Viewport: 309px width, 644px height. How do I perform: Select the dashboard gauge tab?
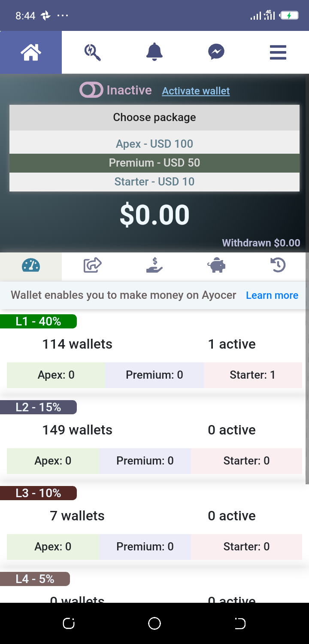(31, 265)
